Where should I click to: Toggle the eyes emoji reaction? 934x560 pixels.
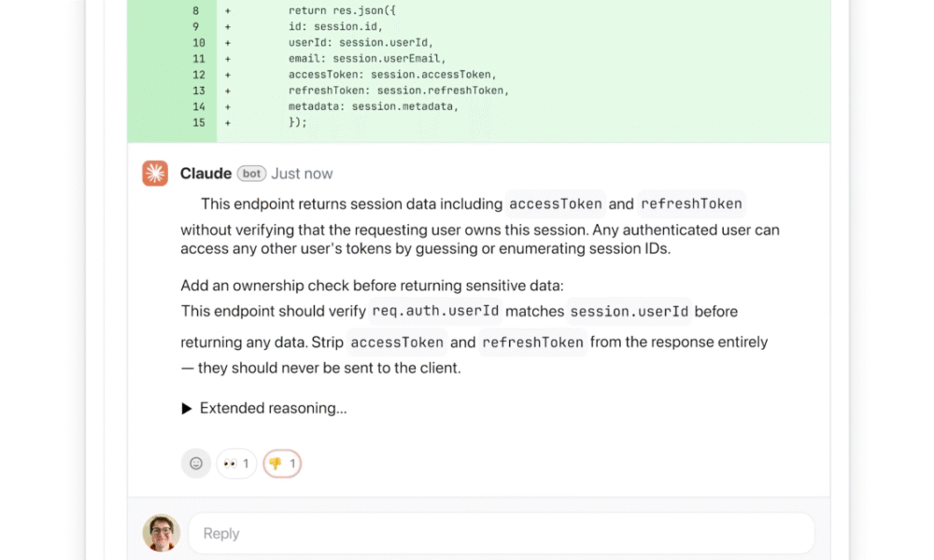[x=236, y=463]
